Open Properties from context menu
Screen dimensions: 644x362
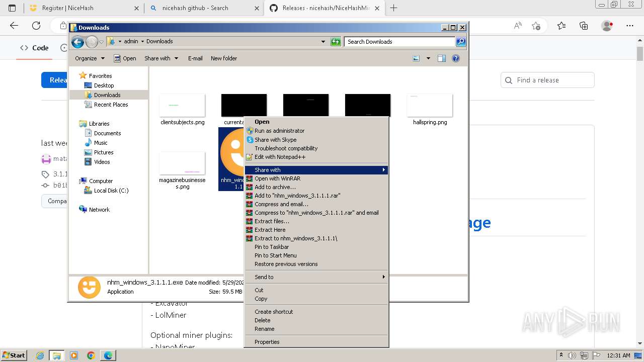click(316, 342)
